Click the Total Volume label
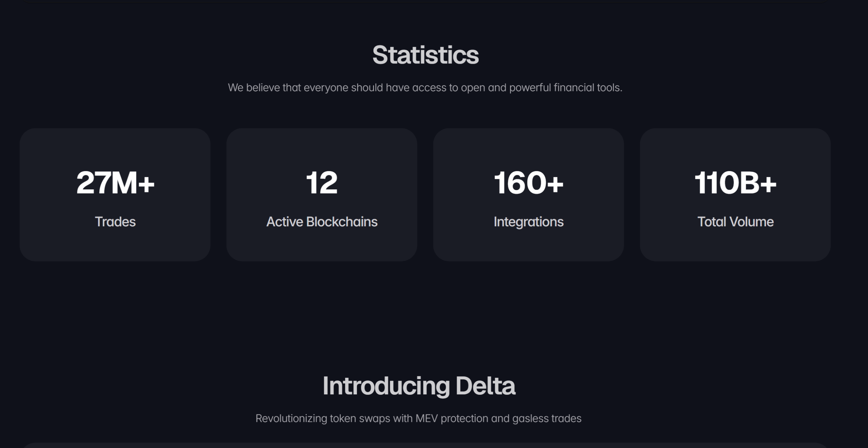The image size is (868, 448). 735,222
